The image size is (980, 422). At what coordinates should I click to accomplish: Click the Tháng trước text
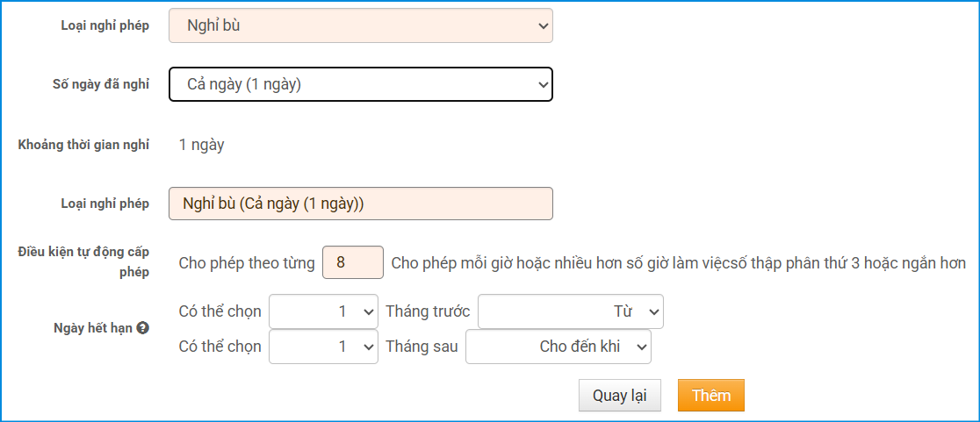click(x=428, y=311)
